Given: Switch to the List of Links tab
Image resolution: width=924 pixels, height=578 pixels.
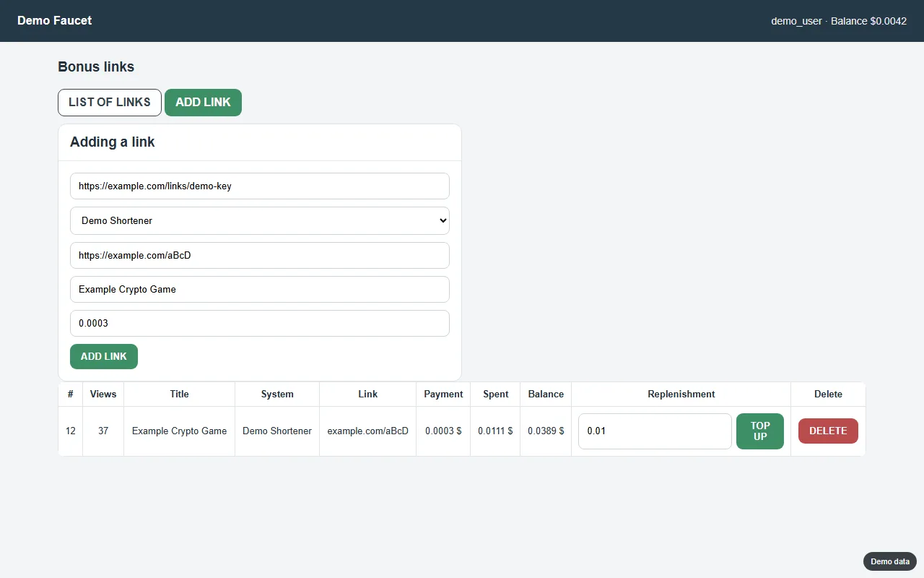Looking at the screenshot, I should click(110, 102).
